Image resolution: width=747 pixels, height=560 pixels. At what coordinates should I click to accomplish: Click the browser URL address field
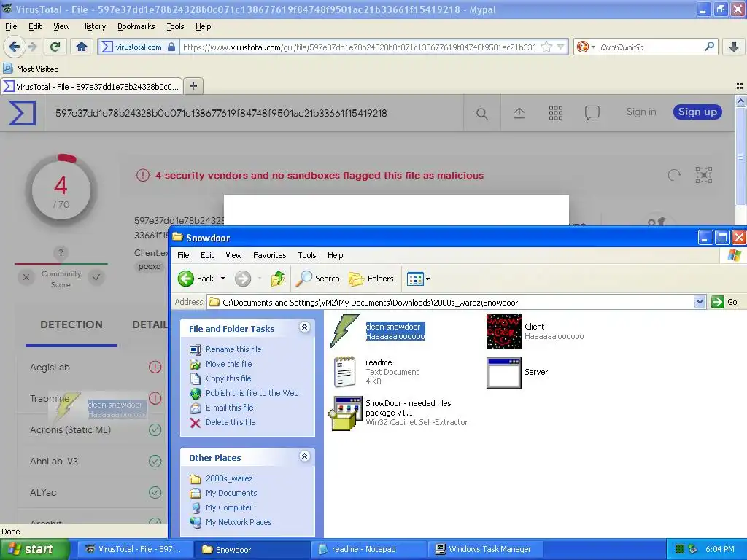click(x=358, y=47)
